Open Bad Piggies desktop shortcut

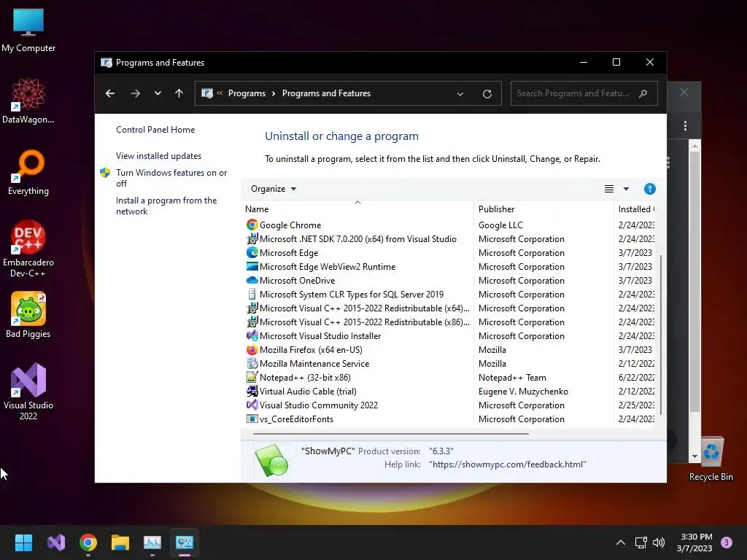point(28,315)
